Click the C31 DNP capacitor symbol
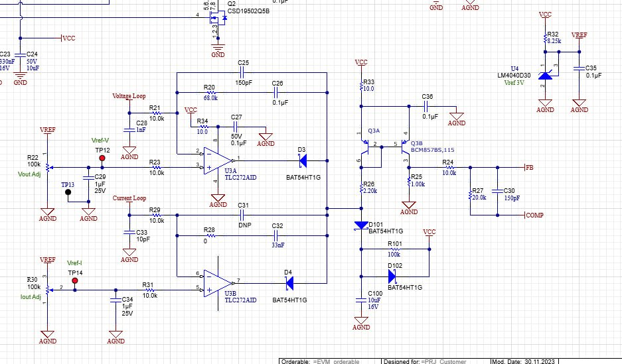The image size is (622, 364). coord(242,215)
